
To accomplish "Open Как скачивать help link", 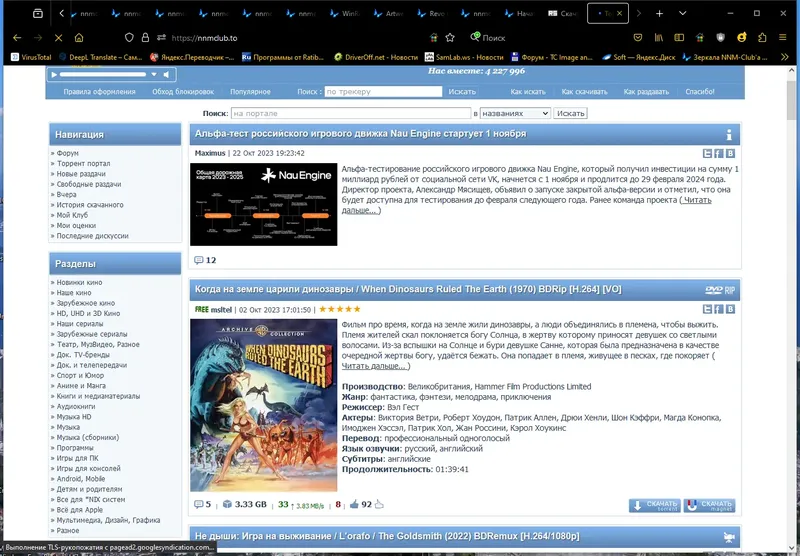I will click(x=584, y=92).
